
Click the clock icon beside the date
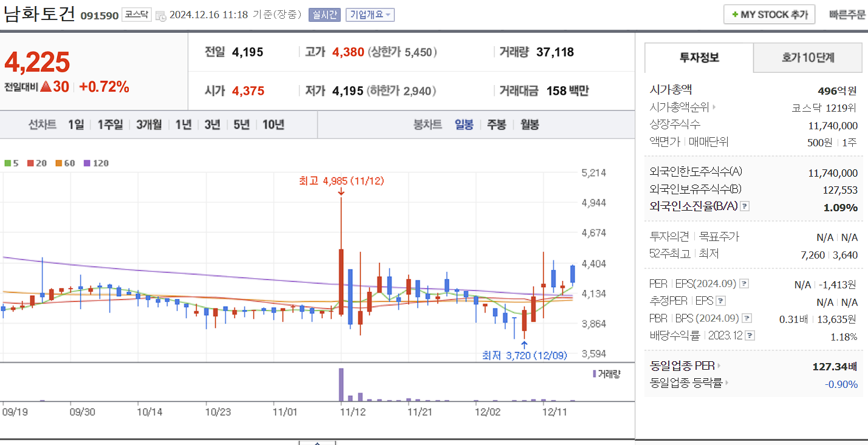160,16
